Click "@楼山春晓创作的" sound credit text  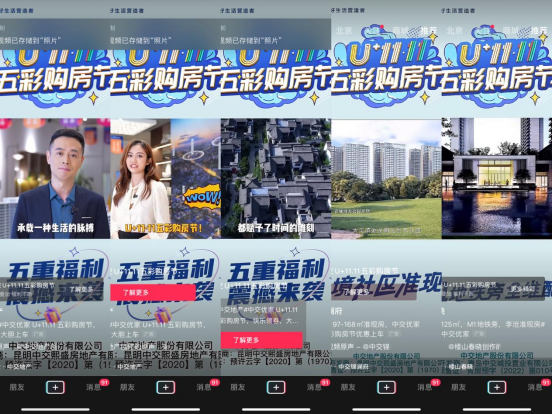(x=474, y=347)
